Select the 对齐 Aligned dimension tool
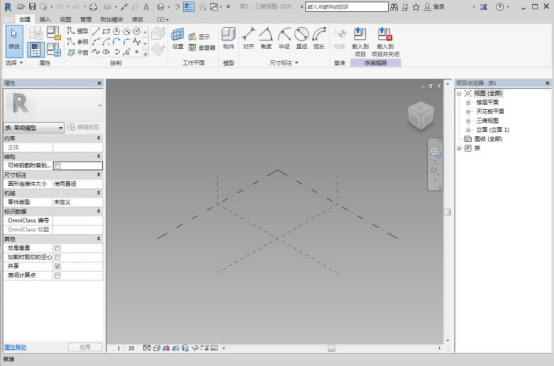Viewport: 554px width, 366px height. [248, 39]
